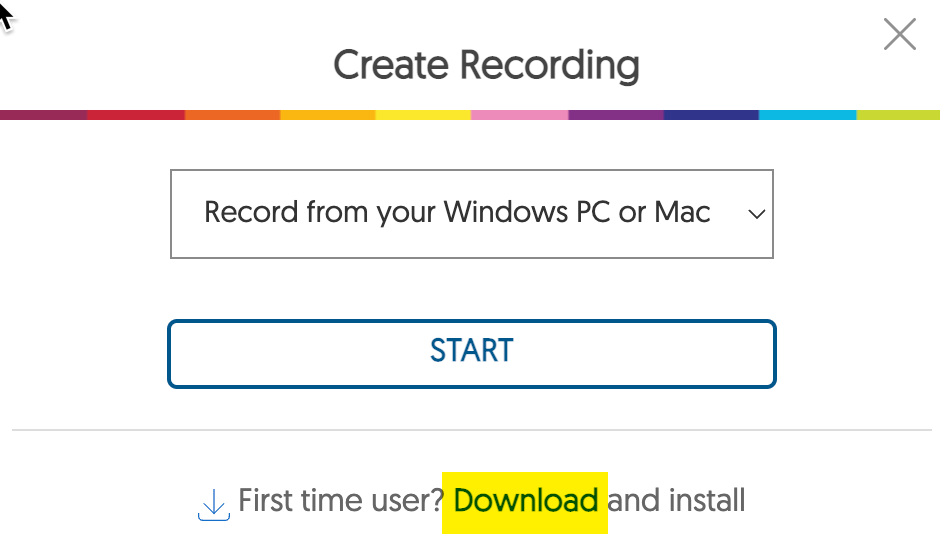Select the lime green segment of the color bar
Image resolution: width=940 pixels, height=546 pixels.
click(898, 115)
